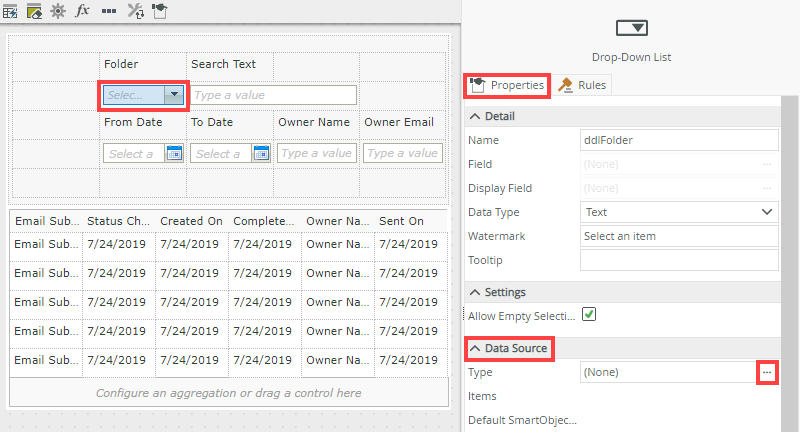Select the Status Ch... column header
This screenshot has width=800, height=432.
[118, 221]
